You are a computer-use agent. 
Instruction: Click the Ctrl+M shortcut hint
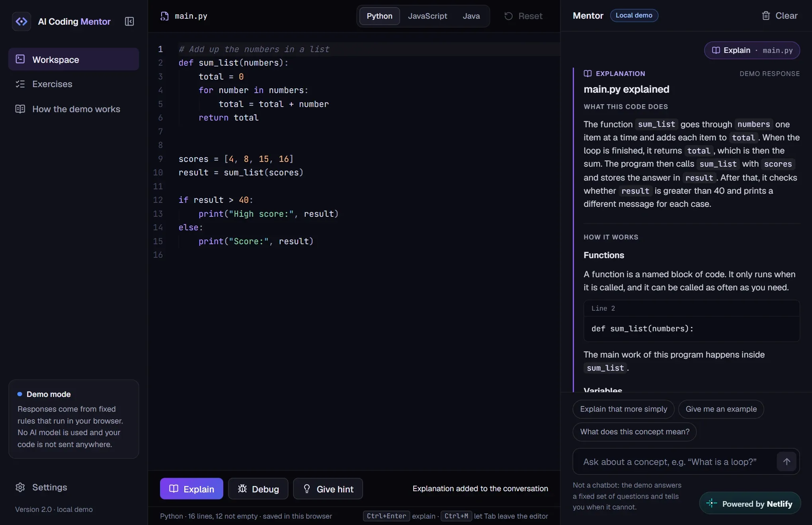(456, 516)
